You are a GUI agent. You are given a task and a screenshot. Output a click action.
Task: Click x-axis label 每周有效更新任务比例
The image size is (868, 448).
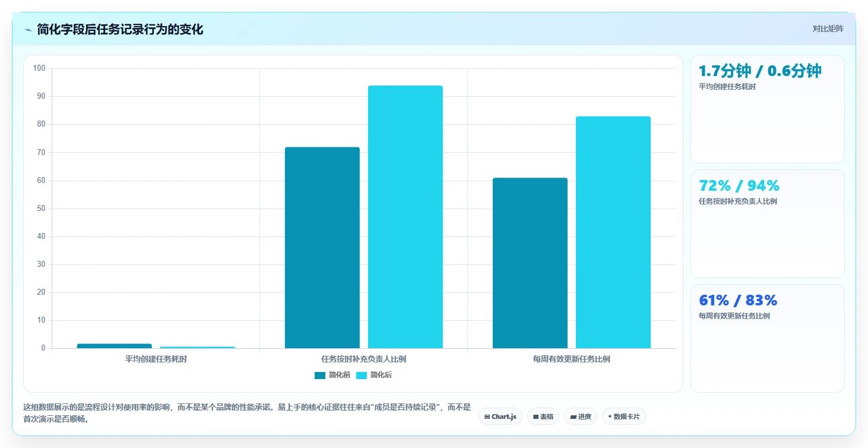572,359
